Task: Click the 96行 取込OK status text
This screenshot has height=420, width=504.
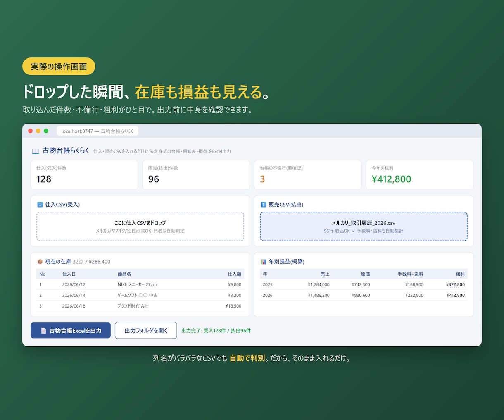Action: pos(337,231)
